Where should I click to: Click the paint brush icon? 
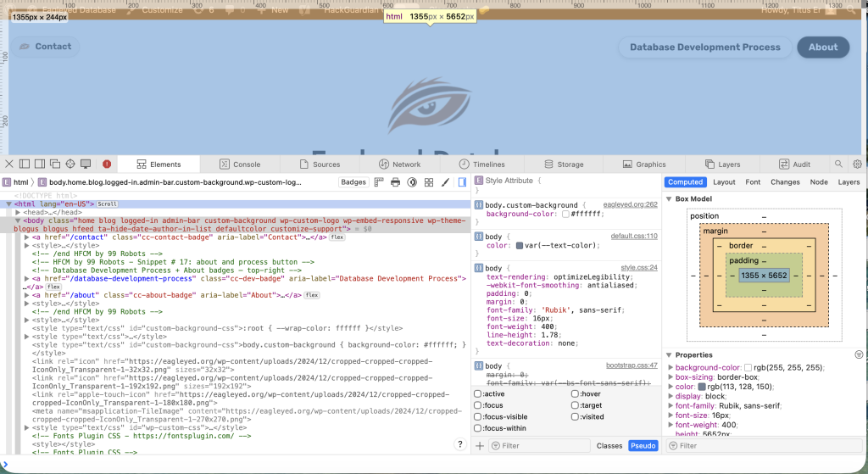click(x=445, y=181)
